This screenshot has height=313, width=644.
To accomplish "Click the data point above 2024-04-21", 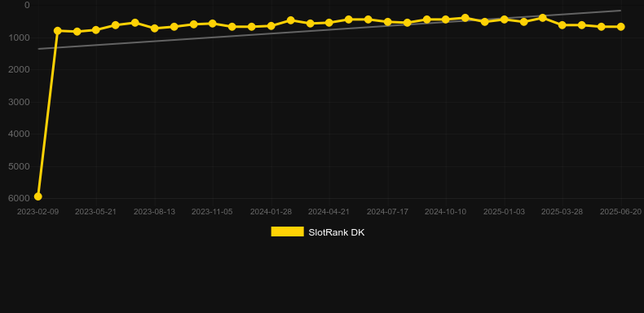I will pos(329,23).
